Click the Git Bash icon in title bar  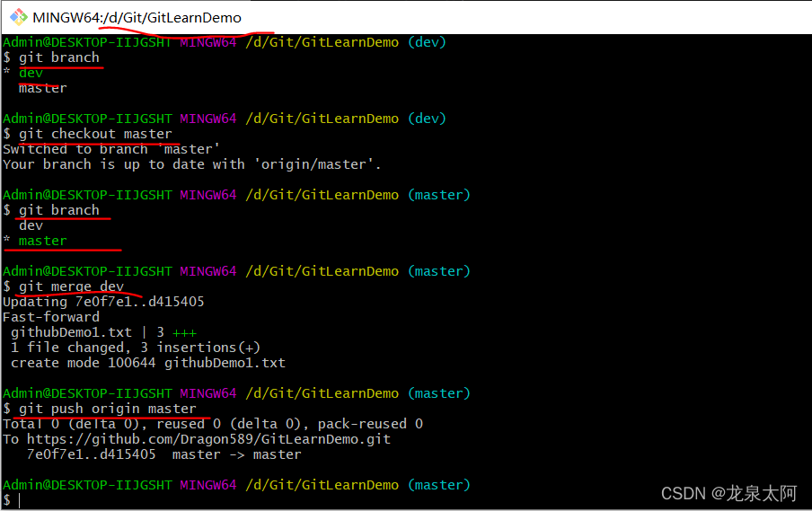click(x=19, y=17)
